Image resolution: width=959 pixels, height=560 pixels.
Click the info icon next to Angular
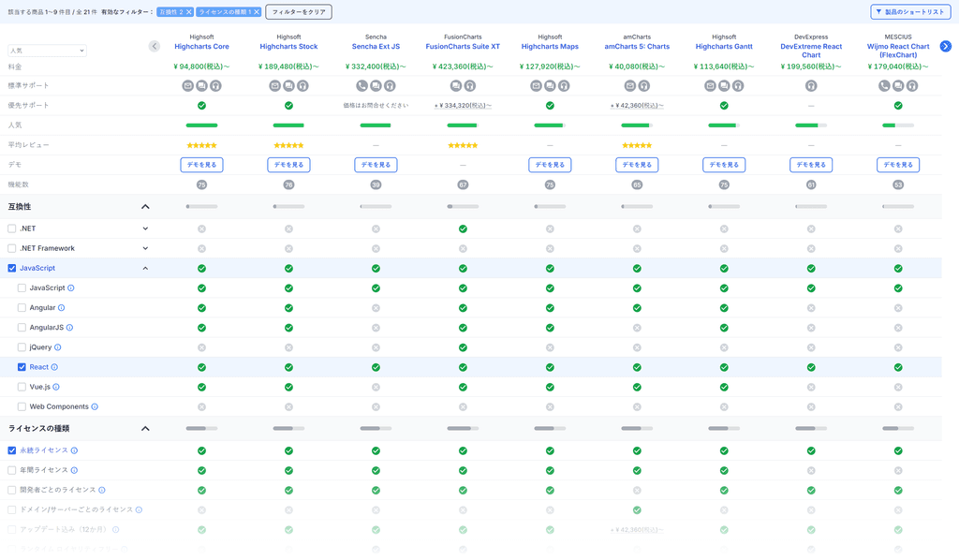(x=61, y=307)
